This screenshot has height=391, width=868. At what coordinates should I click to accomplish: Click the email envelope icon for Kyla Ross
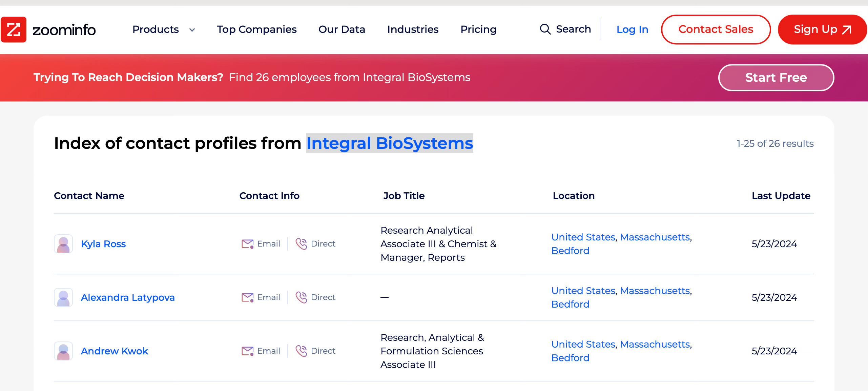248,244
